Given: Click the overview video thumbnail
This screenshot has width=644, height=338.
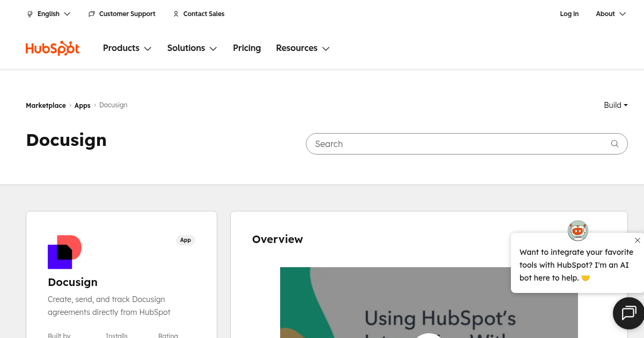Looking at the screenshot, I should pos(429,303).
